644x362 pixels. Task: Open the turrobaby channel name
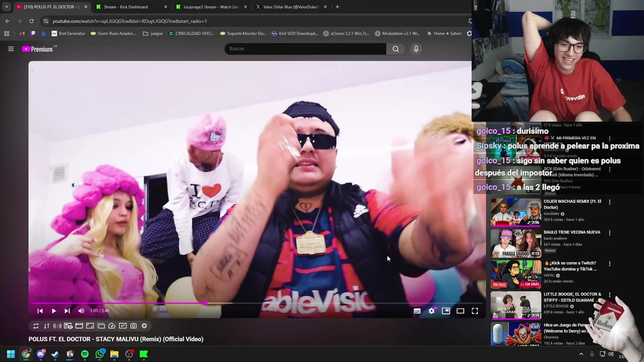(x=553, y=214)
